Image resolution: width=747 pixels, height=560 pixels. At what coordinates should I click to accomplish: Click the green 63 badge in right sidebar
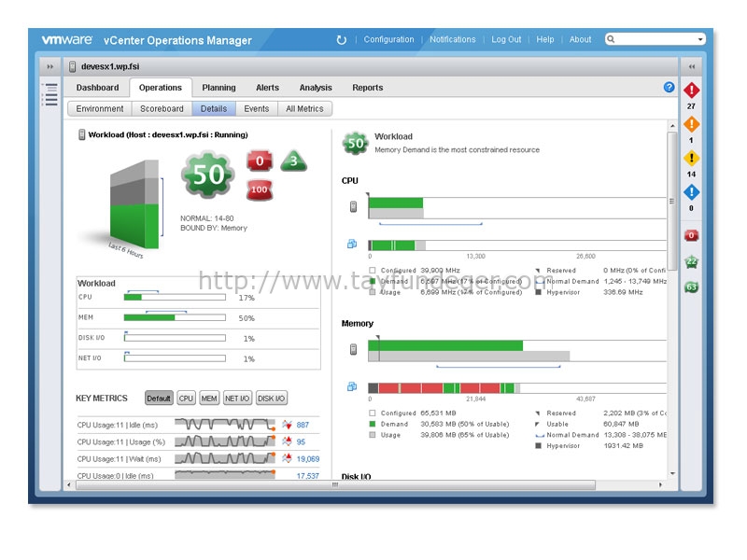tap(691, 287)
